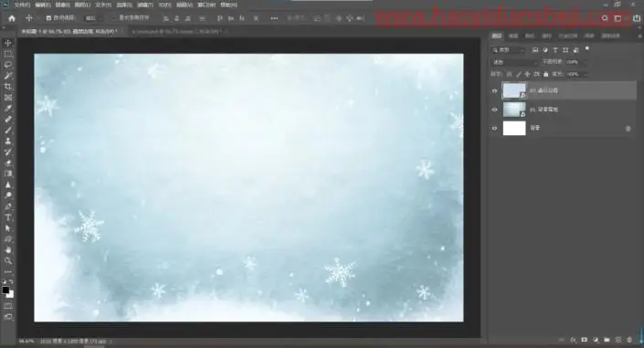Open the Layers panel menu
This screenshot has height=348, width=644.
tap(639, 36)
